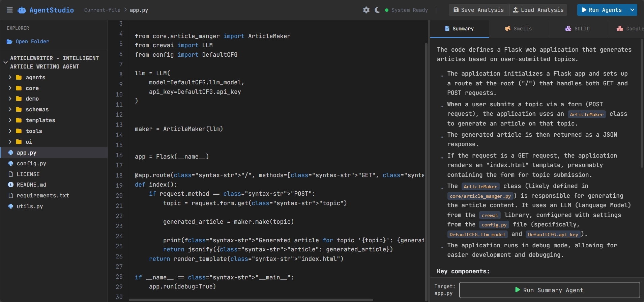Click the System Ready status text
This screenshot has height=302, width=644.
click(x=410, y=10)
